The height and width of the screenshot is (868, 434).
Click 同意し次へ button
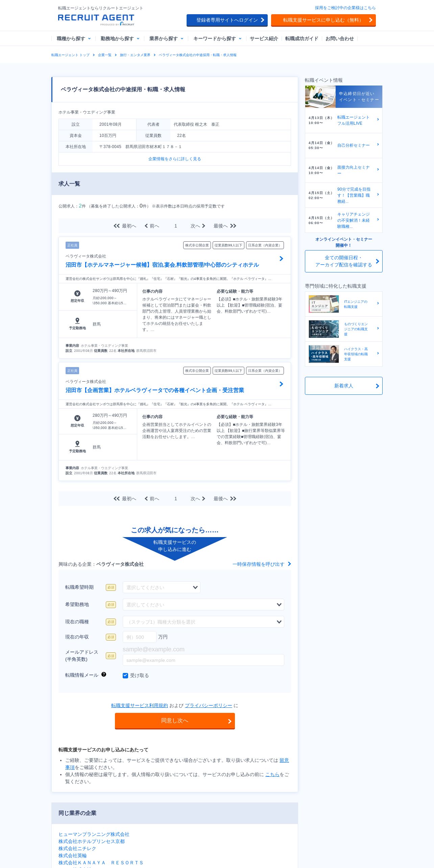coord(175,721)
